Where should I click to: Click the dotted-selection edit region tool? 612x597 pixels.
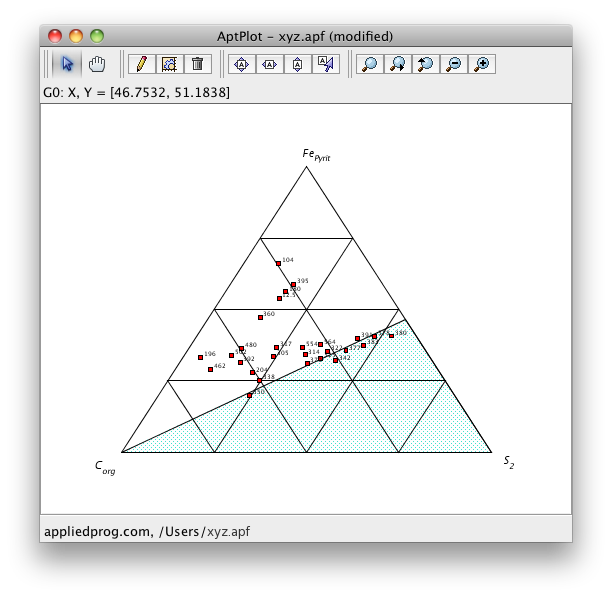coord(169,64)
